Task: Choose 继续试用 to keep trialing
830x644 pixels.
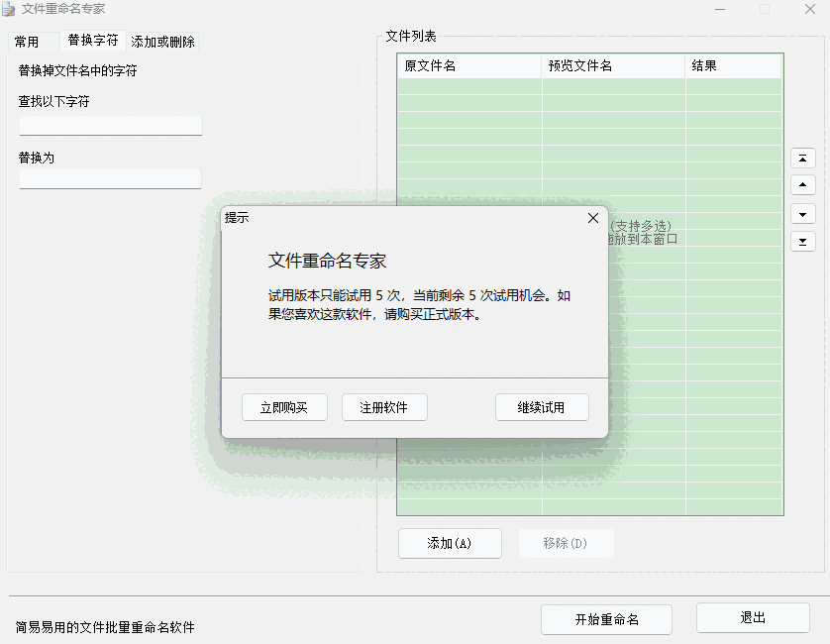Action: [541, 406]
